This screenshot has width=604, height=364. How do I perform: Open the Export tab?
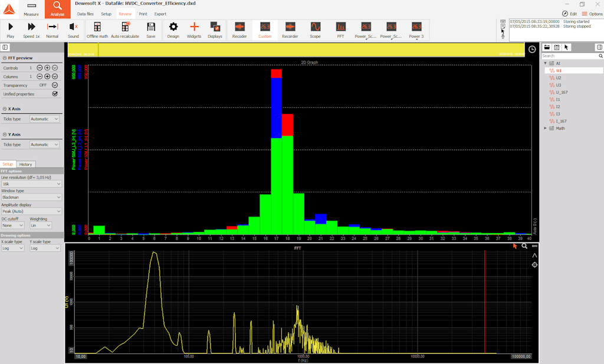click(160, 14)
